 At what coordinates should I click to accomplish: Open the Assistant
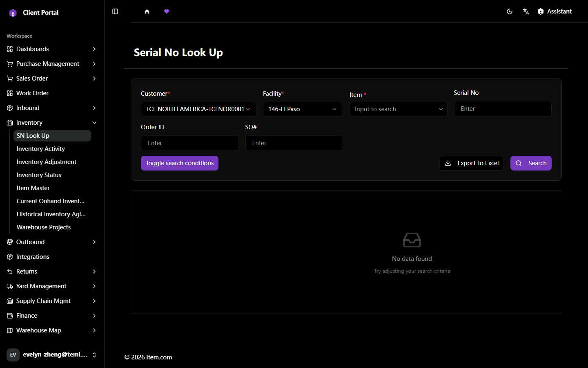555,11
